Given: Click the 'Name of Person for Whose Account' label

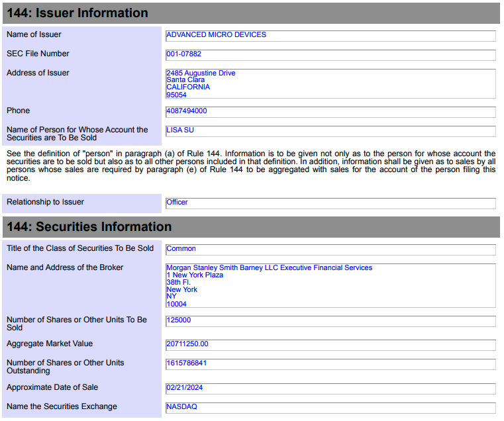Looking at the screenshot, I should click(x=77, y=134).
